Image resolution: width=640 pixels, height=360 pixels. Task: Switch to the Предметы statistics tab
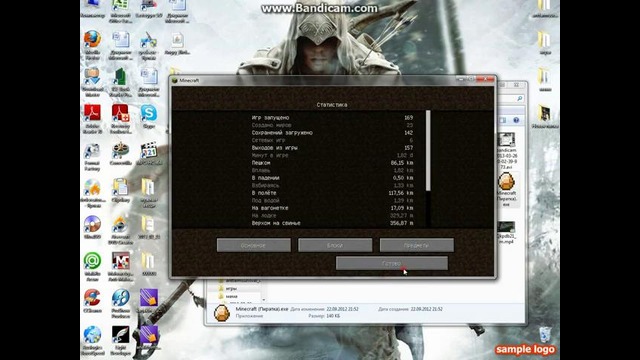(416, 245)
